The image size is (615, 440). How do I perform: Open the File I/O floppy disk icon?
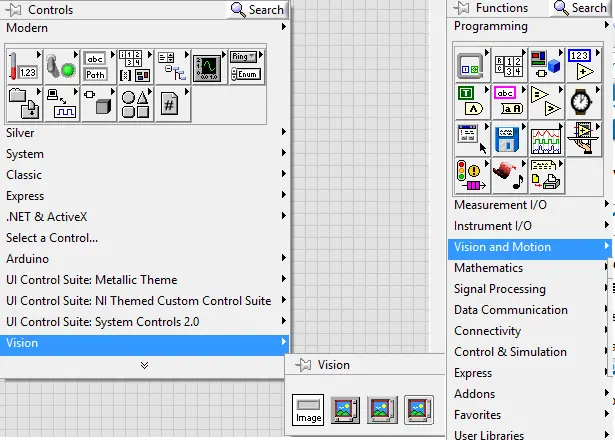pyautogui.click(x=509, y=139)
